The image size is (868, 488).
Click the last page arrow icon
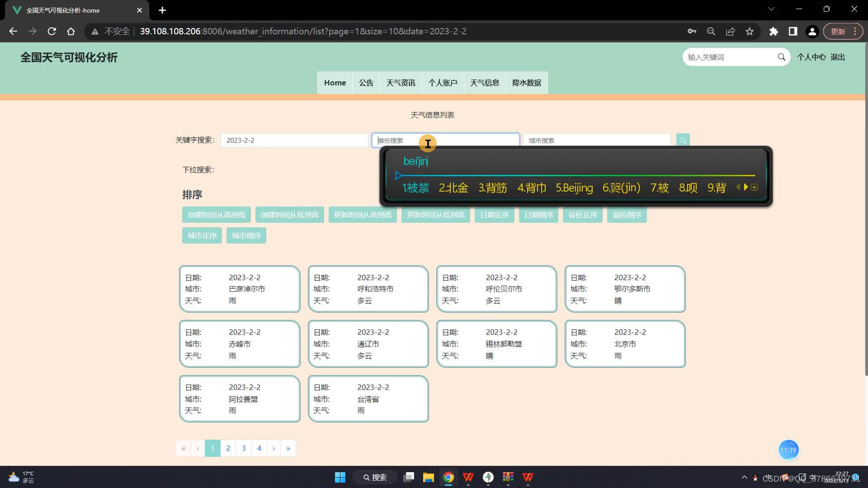tap(288, 448)
